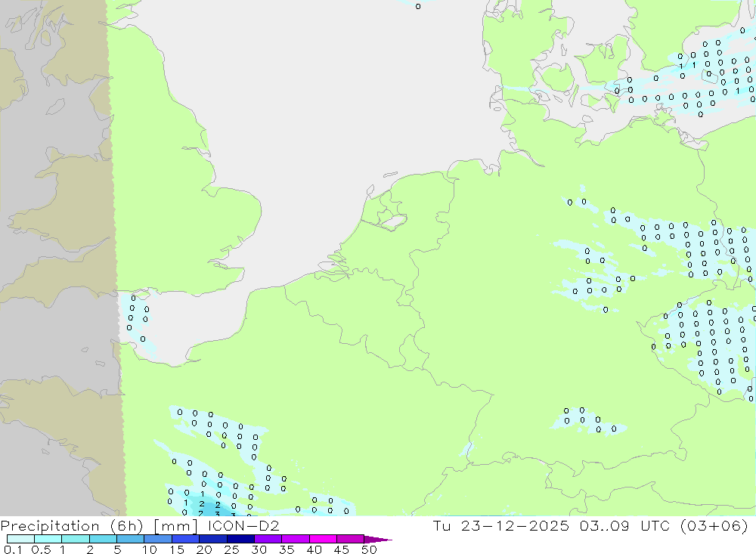
Task: Click the over-50 arrow tip of legend
Action: coord(377,540)
